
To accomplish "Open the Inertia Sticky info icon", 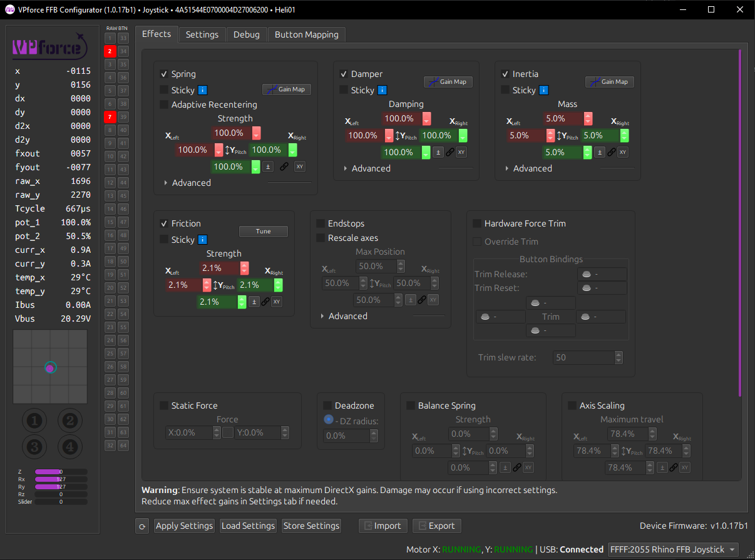I will click(x=544, y=90).
